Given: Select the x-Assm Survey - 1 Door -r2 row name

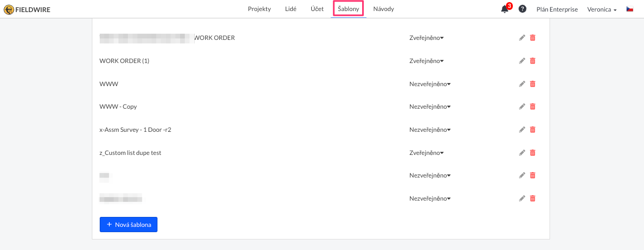Looking at the screenshot, I should (135, 130).
